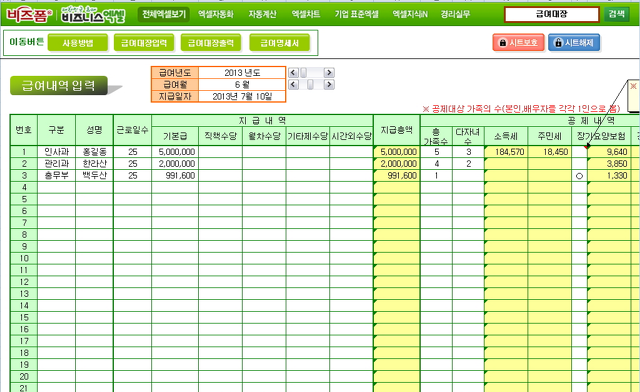Click the 기타제수당 column header

point(308,136)
